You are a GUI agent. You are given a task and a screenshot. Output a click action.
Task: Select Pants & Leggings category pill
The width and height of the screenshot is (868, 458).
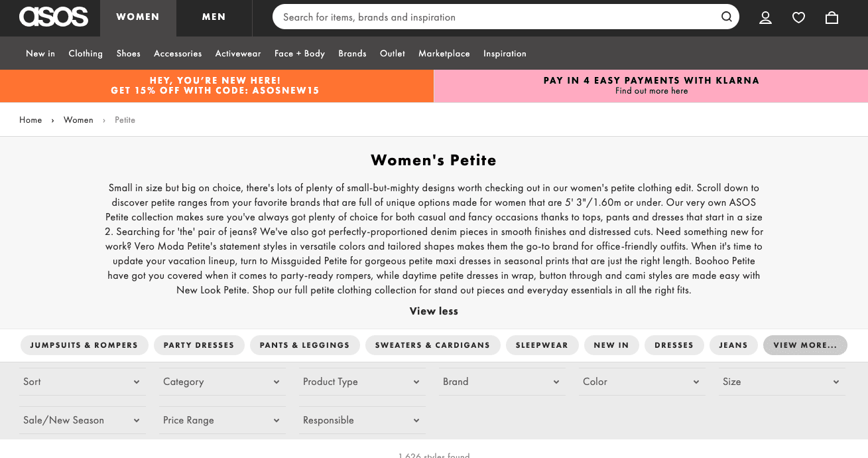[x=304, y=345]
